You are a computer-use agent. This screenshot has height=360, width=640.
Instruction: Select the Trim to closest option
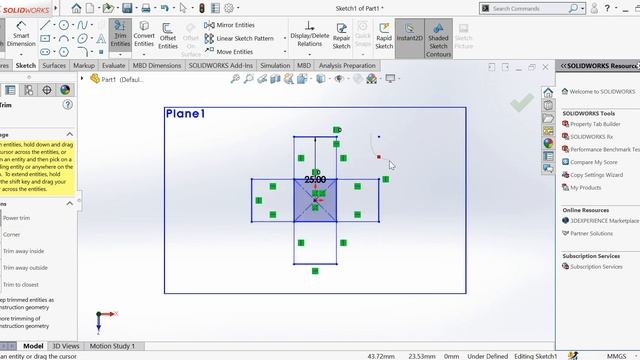[x=21, y=284]
